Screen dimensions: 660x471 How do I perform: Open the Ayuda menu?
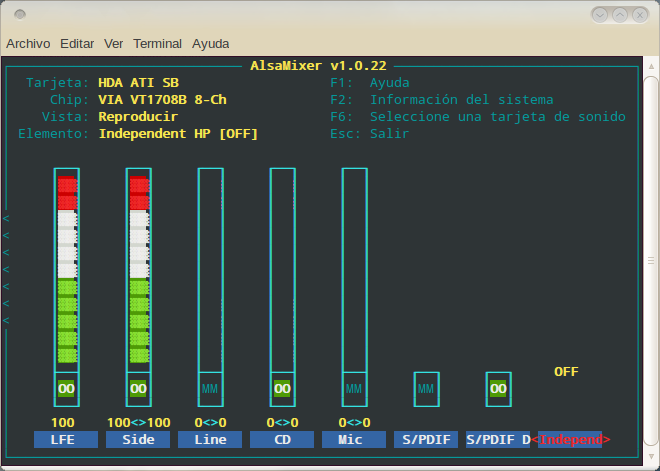210,44
